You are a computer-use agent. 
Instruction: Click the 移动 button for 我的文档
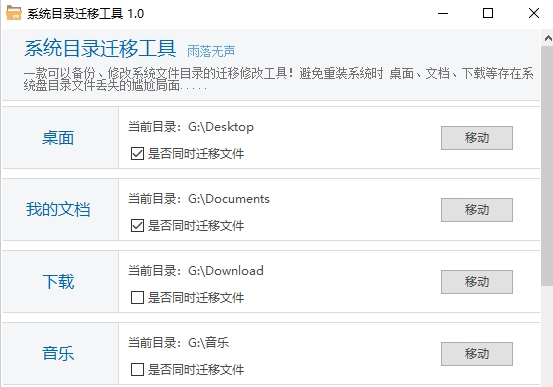(x=477, y=210)
